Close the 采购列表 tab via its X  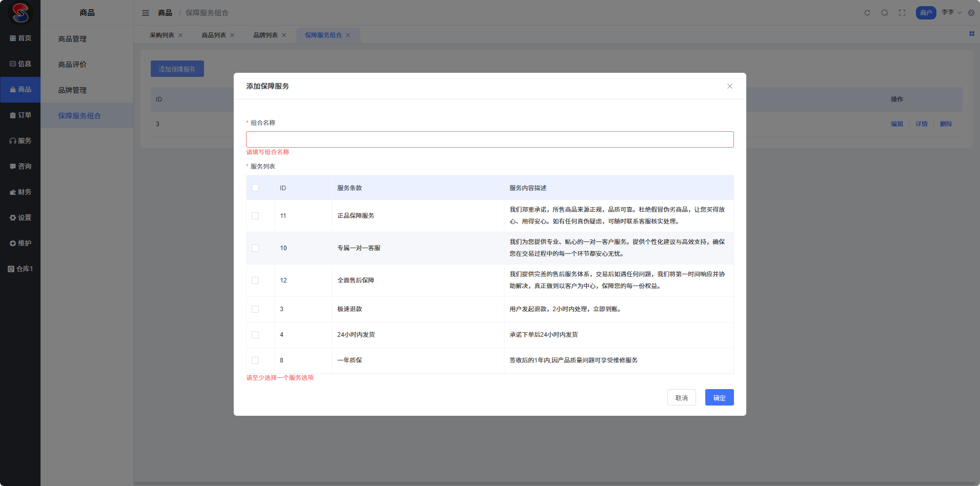[180, 35]
